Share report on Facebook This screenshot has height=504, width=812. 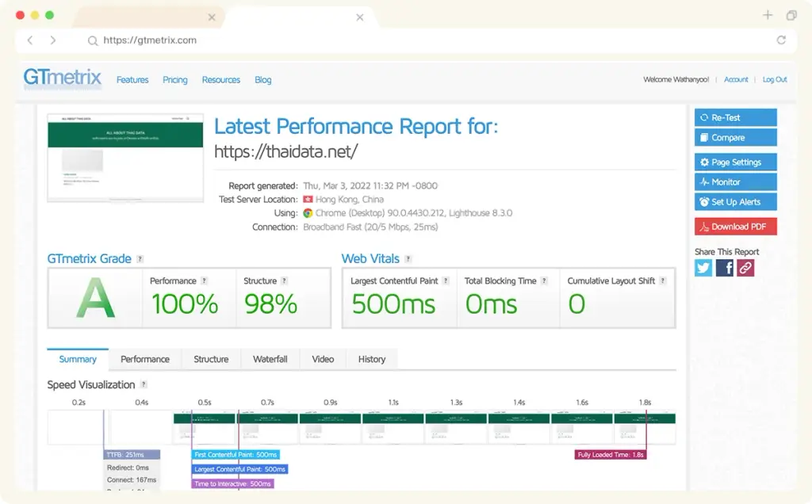725,268
